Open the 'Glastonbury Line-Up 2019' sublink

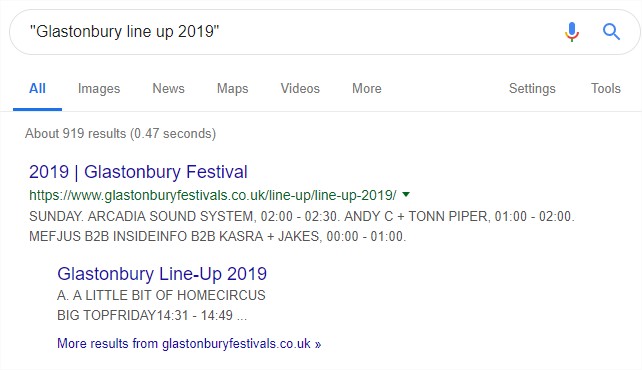click(162, 274)
